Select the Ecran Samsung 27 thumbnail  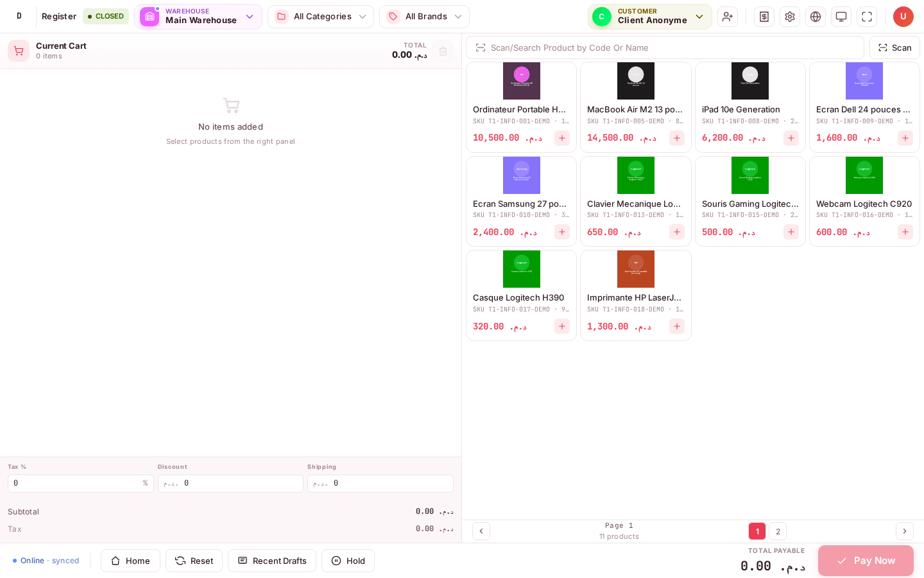pyautogui.click(x=522, y=175)
